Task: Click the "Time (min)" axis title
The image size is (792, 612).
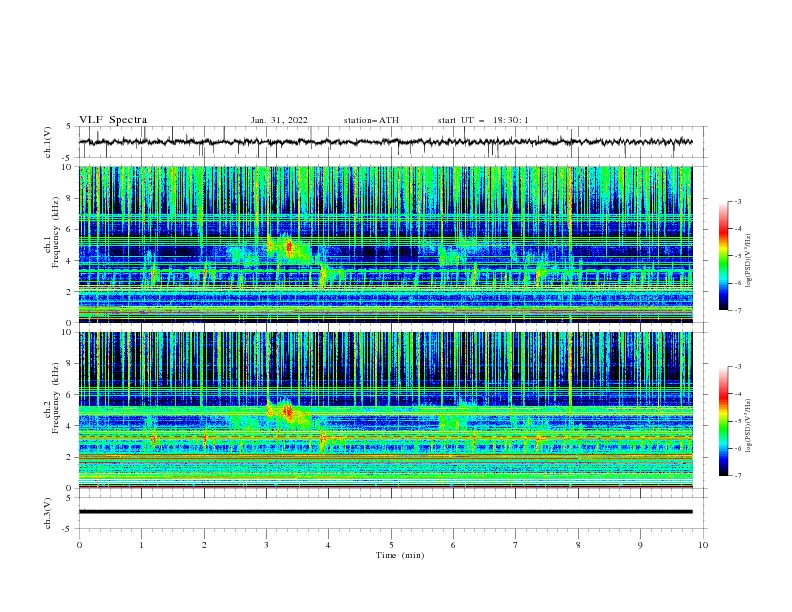Action: tap(400, 555)
